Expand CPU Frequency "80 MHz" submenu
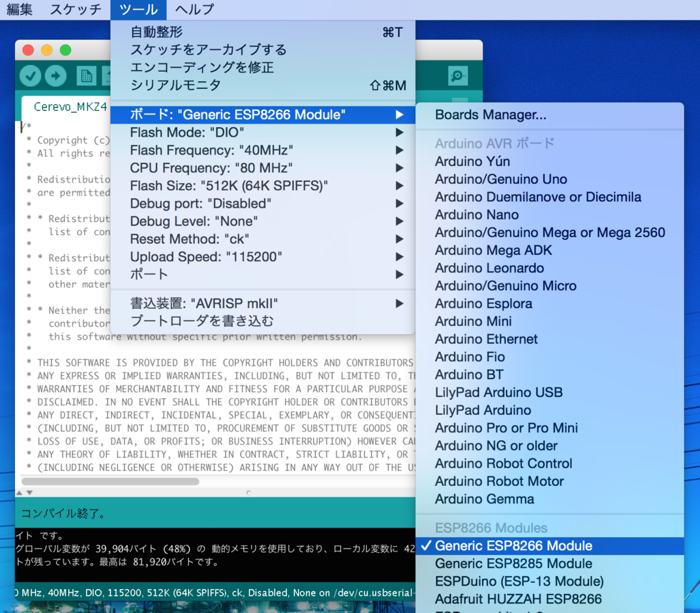The width and height of the screenshot is (700, 613). tap(263, 168)
